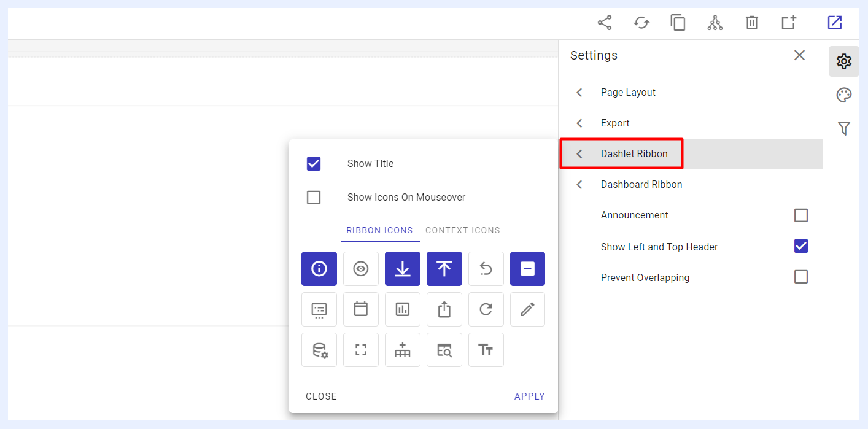This screenshot has height=429, width=868.
Task: Expand the Dashboard Ribbon chevron
Action: pos(579,185)
